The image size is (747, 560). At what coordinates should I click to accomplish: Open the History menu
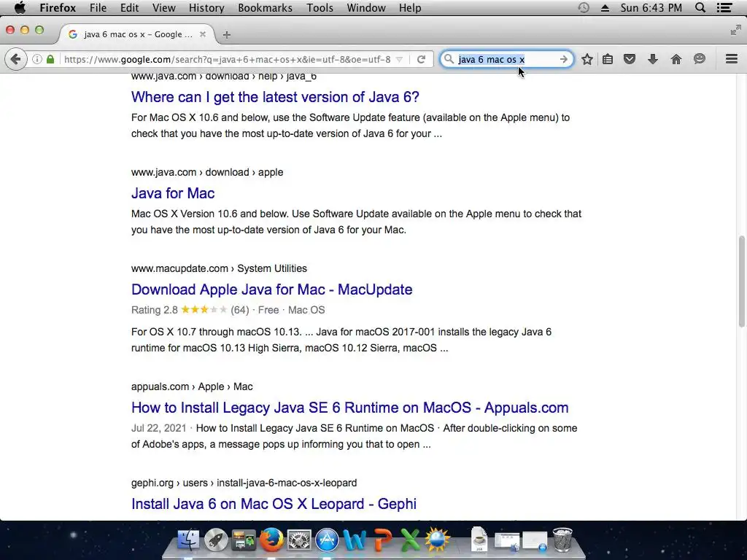point(206,7)
